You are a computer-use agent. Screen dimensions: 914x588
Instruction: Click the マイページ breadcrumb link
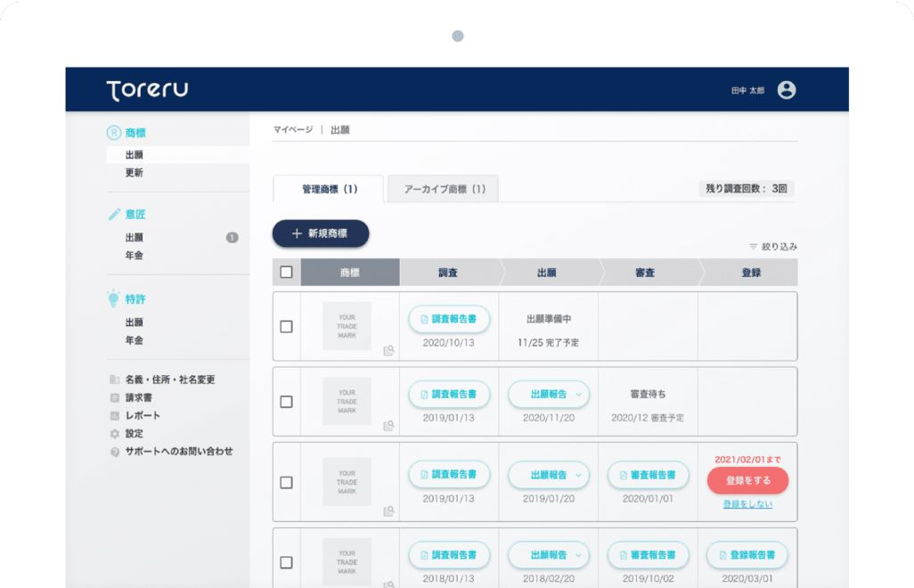coord(293,129)
